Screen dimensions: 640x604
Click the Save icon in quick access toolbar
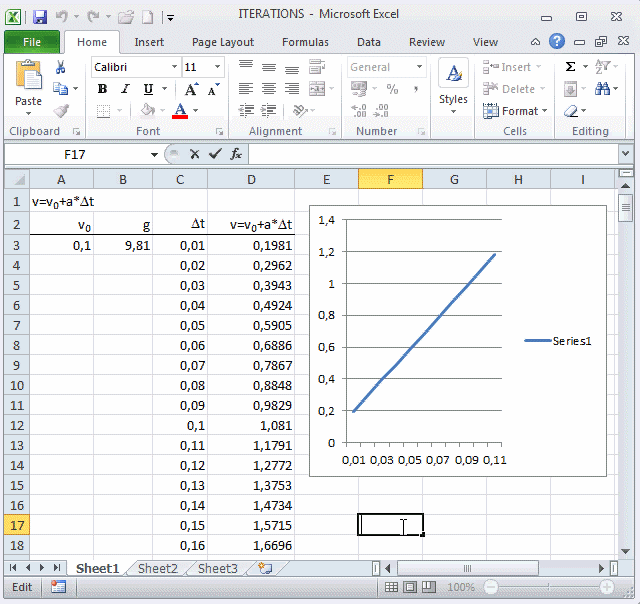(x=40, y=17)
